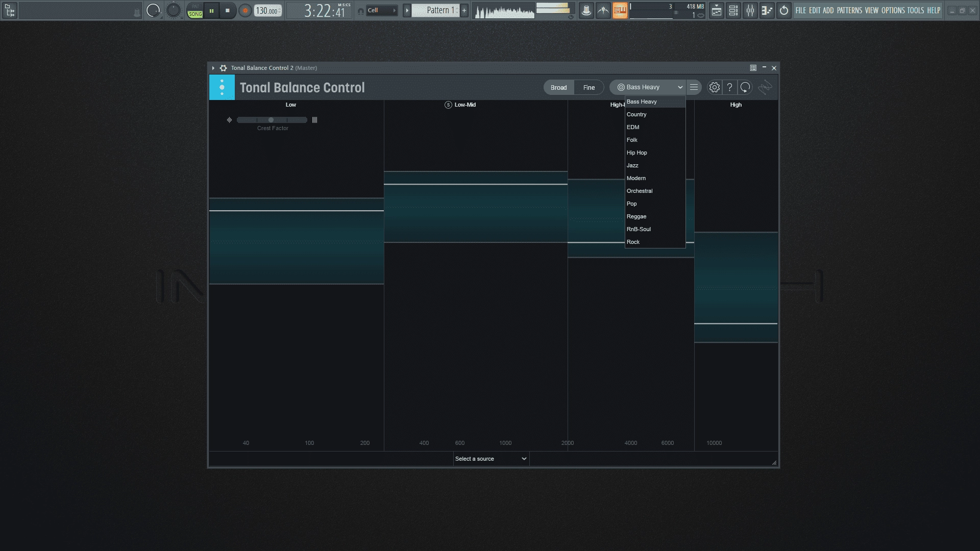
Task: Toggle the record button
Action: (x=245, y=10)
